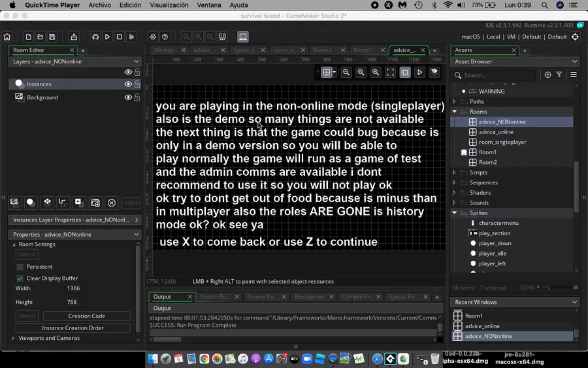Open a project with the folder icon
The height and width of the screenshot is (368, 588).
coord(40,37)
